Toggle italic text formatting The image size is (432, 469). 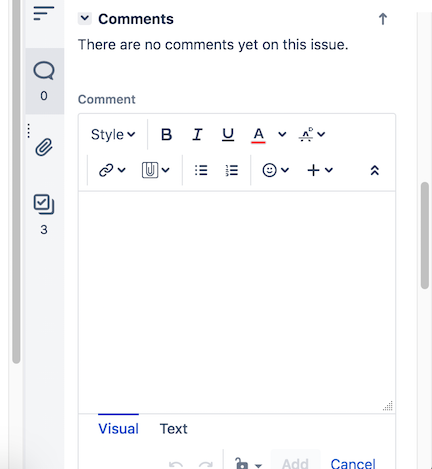click(197, 135)
